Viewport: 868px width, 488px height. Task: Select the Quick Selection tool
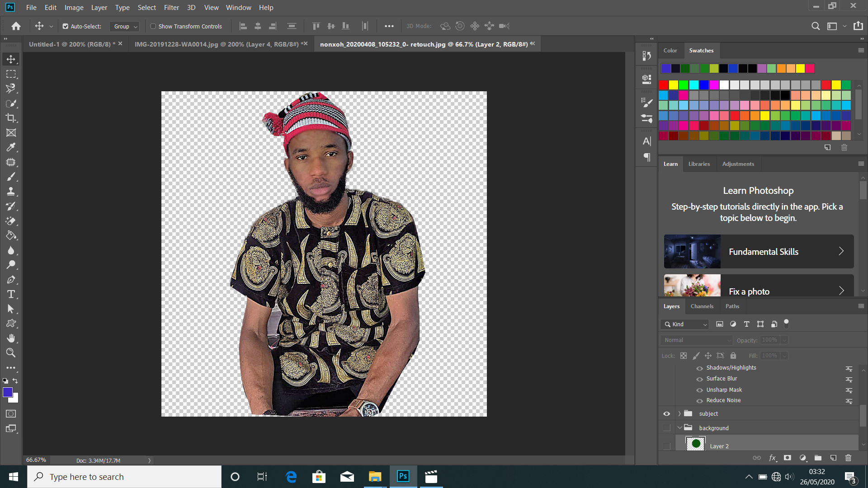[11, 103]
